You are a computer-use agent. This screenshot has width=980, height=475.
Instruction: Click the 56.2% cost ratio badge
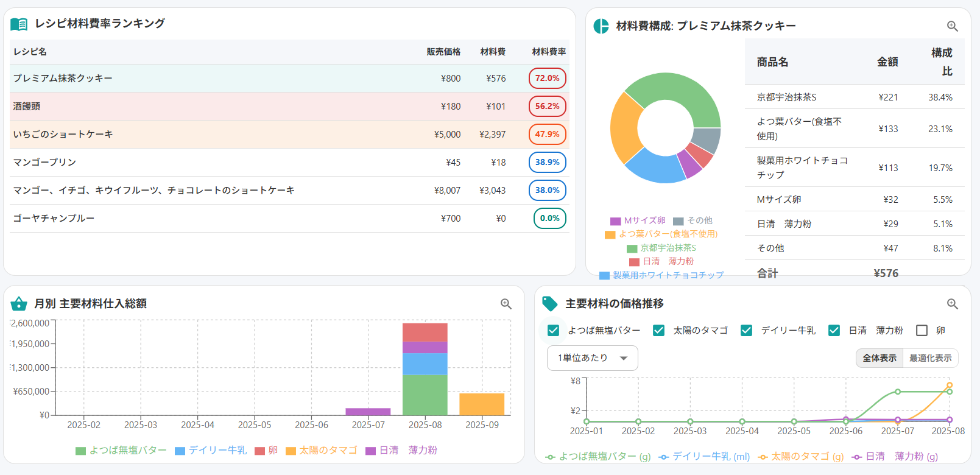[x=548, y=106]
